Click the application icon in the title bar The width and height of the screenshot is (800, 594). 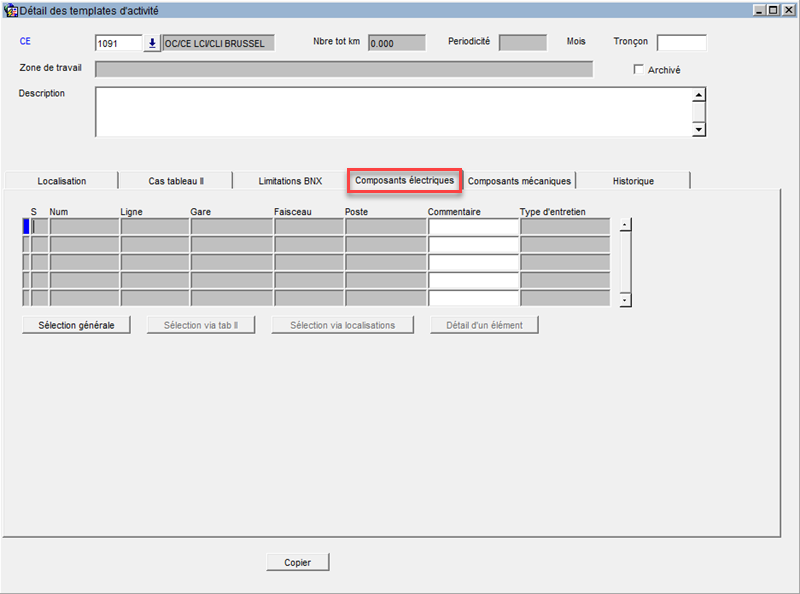[10, 10]
